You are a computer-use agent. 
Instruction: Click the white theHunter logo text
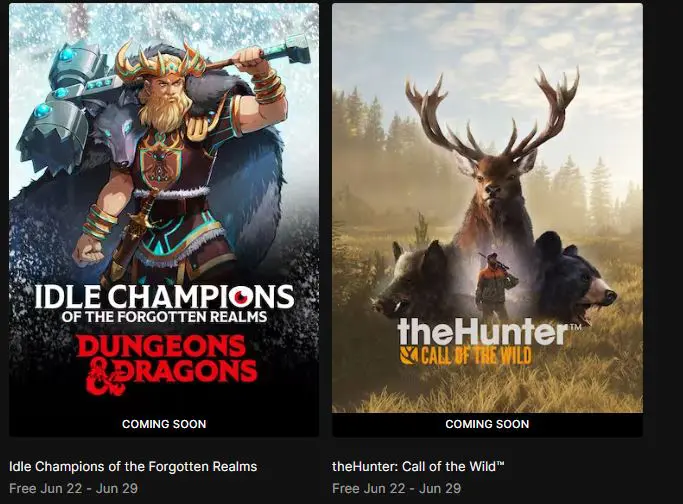(483, 331)
